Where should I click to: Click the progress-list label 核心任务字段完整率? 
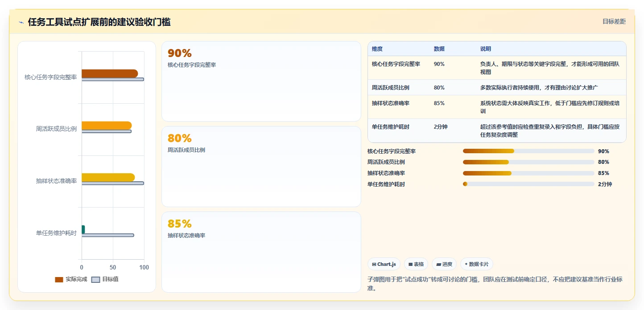click(392, 151)
